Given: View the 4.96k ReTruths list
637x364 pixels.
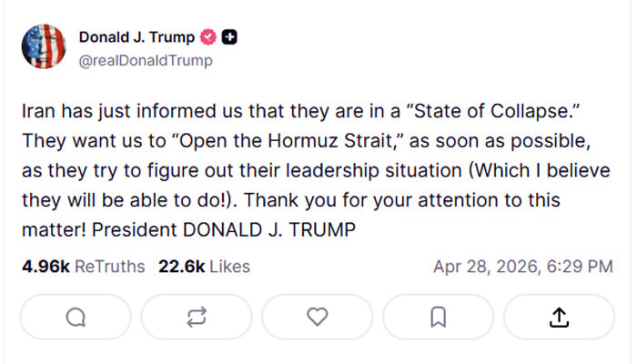Looking at the screenshot, I should 83,267.
